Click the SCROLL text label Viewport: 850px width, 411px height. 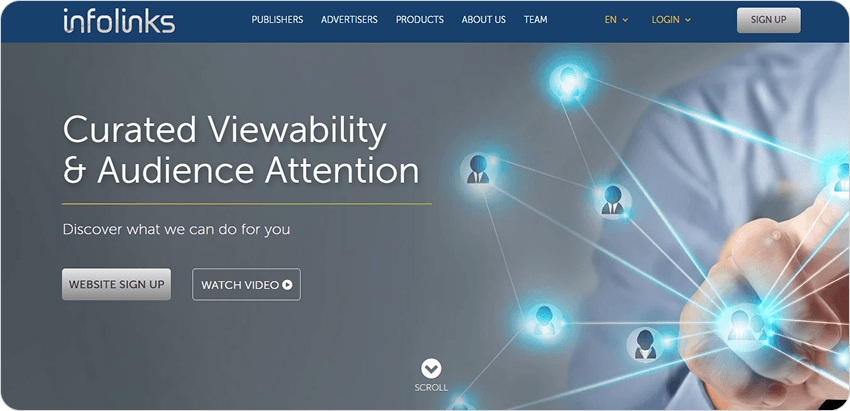(x=431, y=388)
